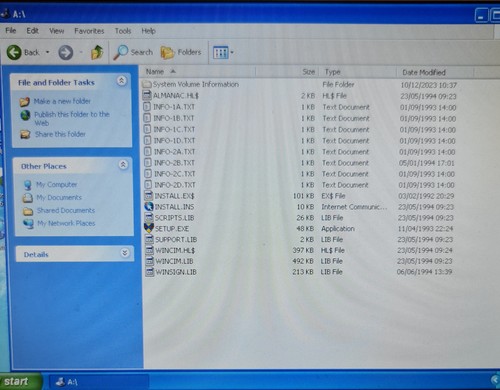The image size is (500, 390).
Task: Select the INSTALL.INS file icon
Action: [x=149, y=207]
